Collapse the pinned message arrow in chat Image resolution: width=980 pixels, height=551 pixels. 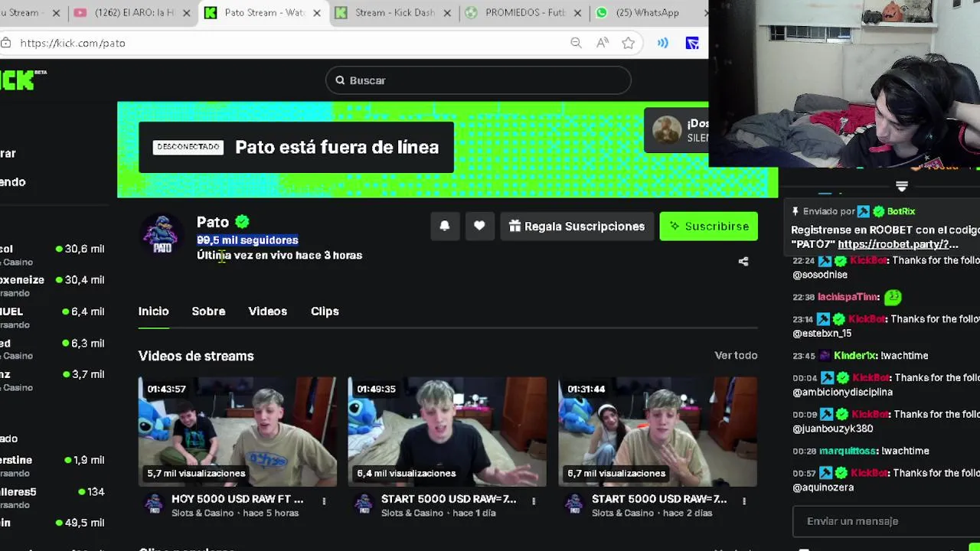pos(902,187)
